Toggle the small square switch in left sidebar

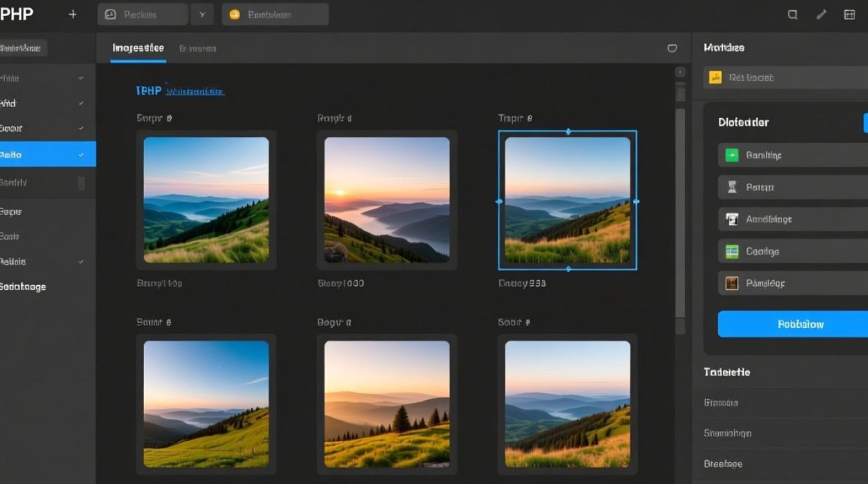click(81, 183)
